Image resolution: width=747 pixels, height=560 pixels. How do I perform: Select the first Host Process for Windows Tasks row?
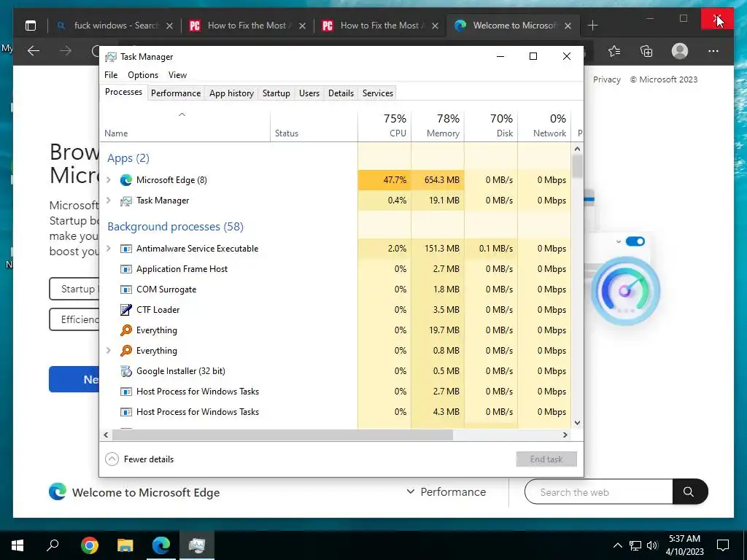point(336,392)
